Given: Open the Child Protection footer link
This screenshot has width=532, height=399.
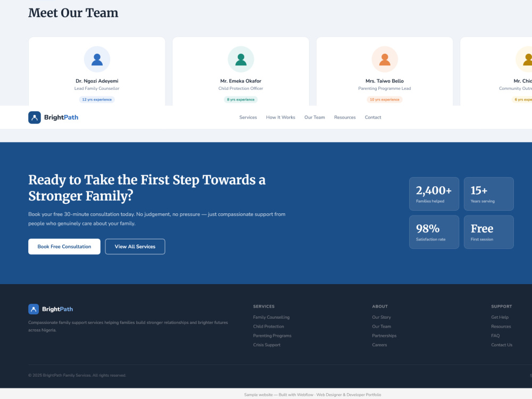Looking at the screenshot, I should coord(268,327).
